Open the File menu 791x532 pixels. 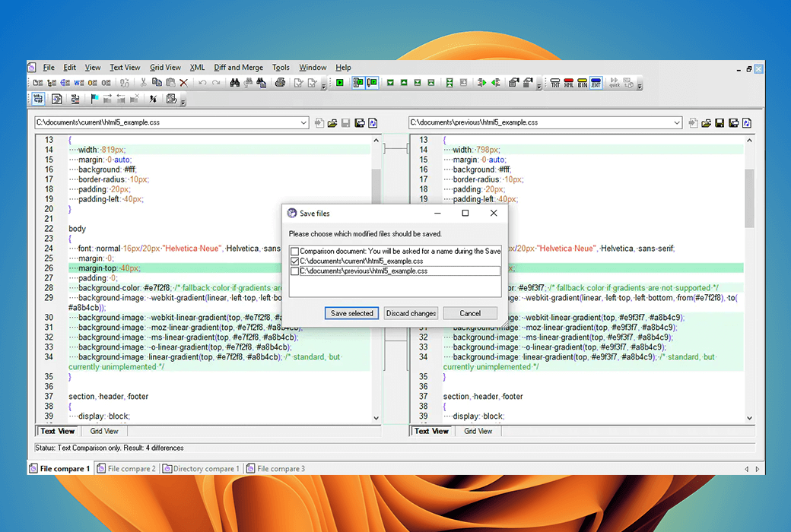pyautogui.click(x=49, y=68)
